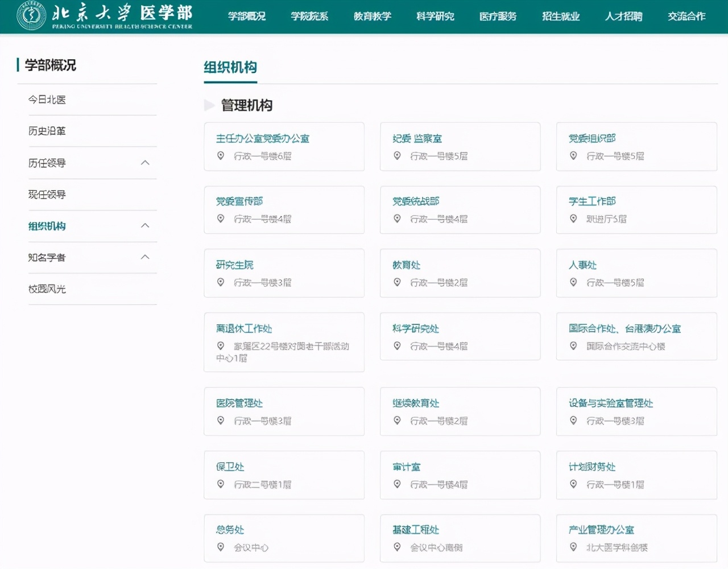The width and height of the screenshot is (728, 569).
Task: Click the location pin on 计划财务处 card
Action: coord(573,484)
